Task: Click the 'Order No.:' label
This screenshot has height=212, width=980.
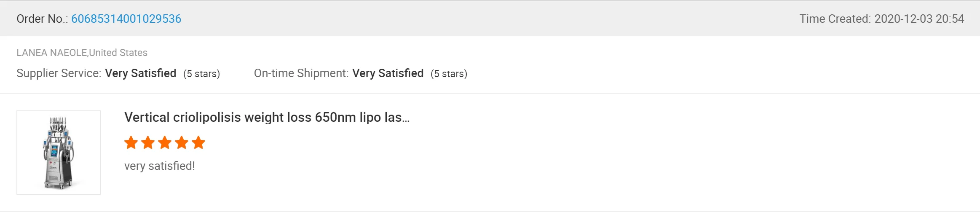Action: click(x=42, y=19)
